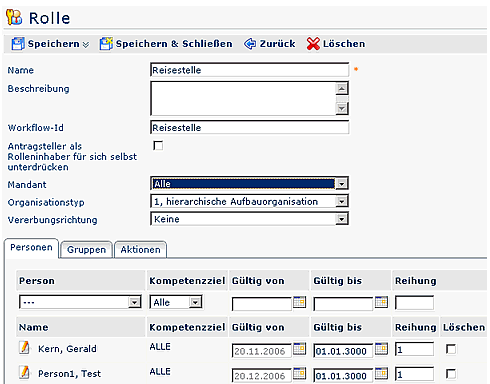Click the ALLE value in Person1, Test row
490x384 pixels.
[160, 372]
